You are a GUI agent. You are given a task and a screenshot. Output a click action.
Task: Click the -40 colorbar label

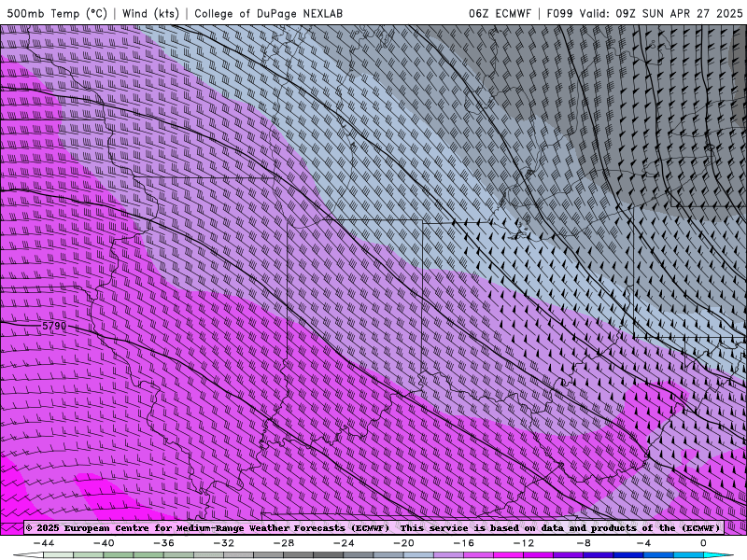click(x=104, y=543)
